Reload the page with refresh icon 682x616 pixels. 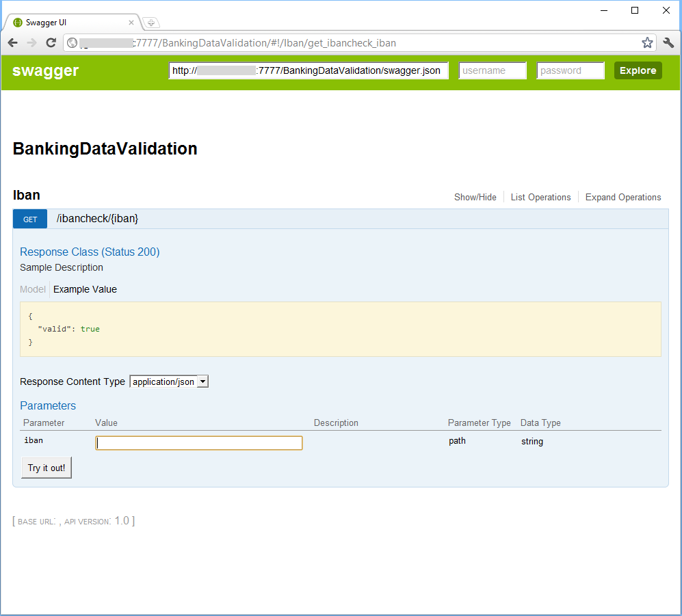(51, 43)
